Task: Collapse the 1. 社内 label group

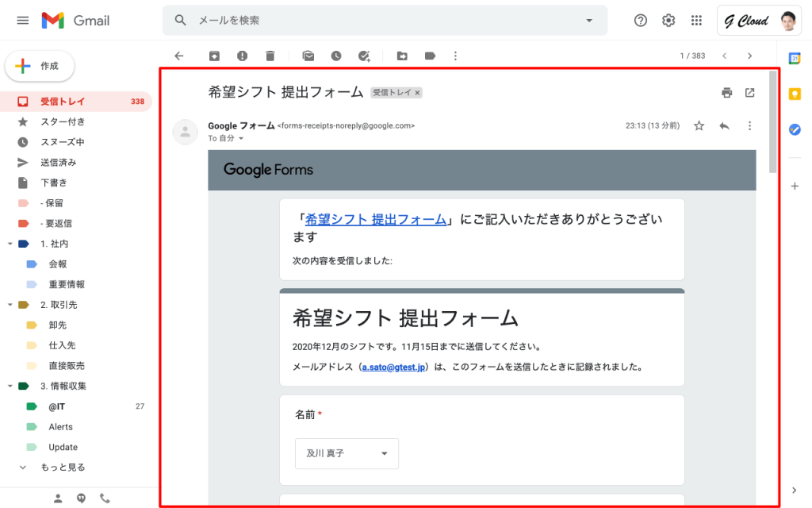Action: point(9,244)
